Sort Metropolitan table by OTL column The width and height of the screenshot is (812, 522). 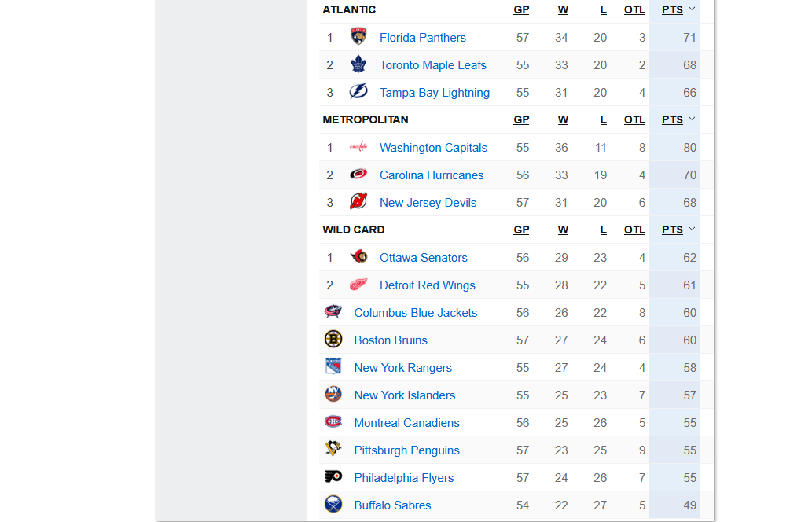(x=634, y=119)
